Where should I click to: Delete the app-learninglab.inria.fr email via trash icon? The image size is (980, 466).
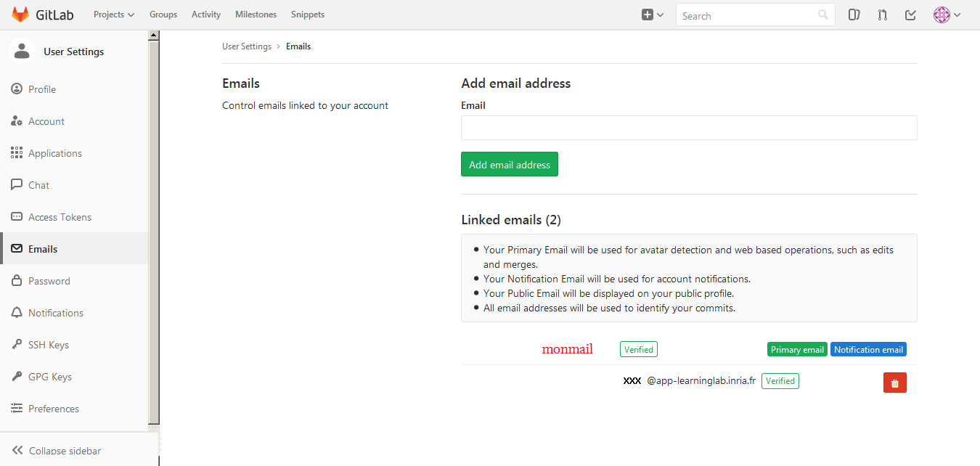tap(894, 383)
